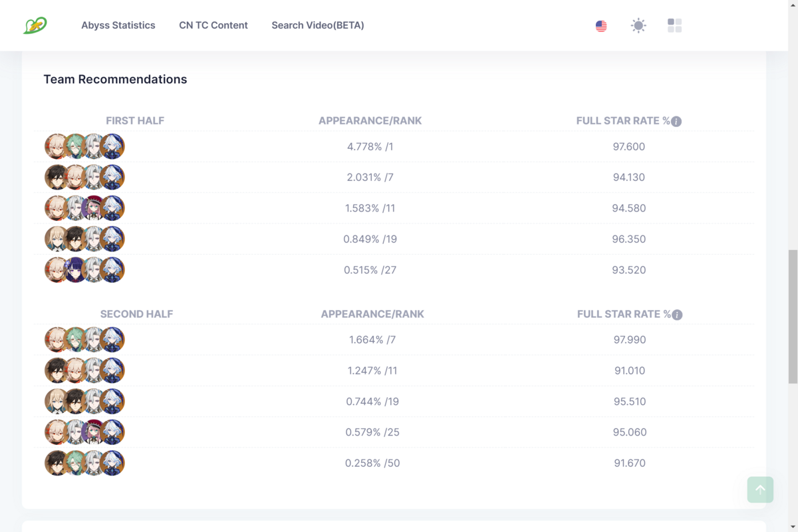This screenshot has height=532, width=798.
Task: Click the Team Recommendations heading
Action: pyautogui.click(x=115, y=79)
